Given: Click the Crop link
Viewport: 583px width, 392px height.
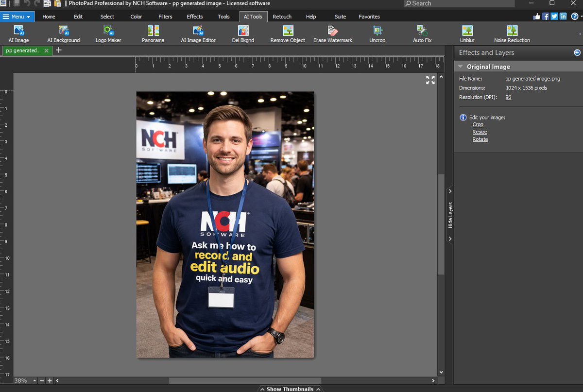Looking at the screenshot, I should [478, 124].
